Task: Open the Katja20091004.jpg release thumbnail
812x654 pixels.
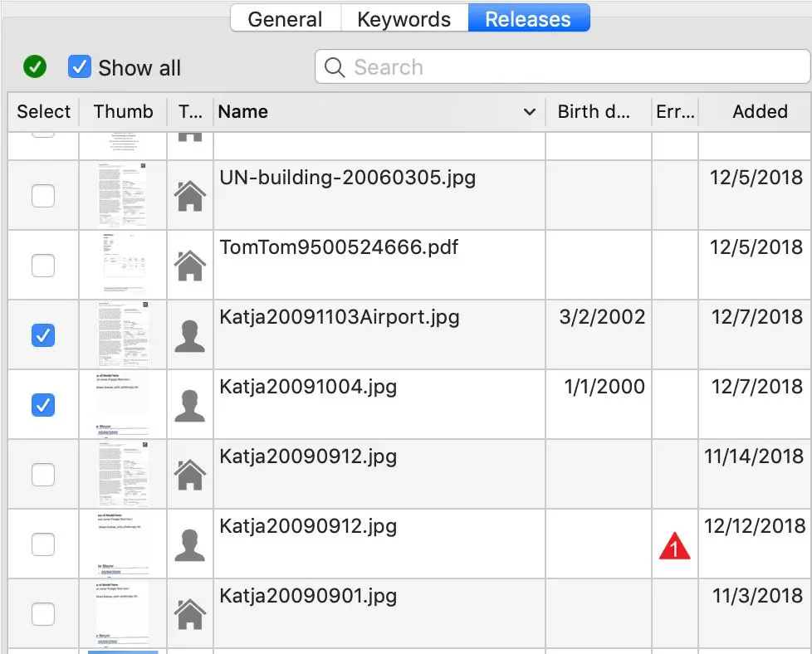Action: click(x=123, y=404)
